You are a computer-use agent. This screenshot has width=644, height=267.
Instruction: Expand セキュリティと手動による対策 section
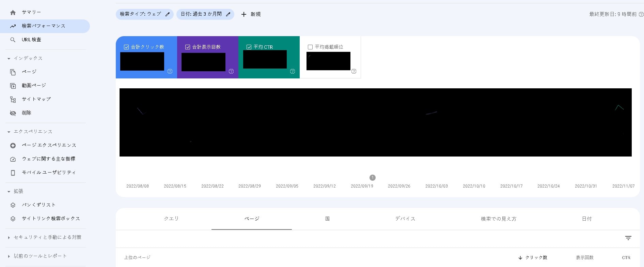(9, 238)
